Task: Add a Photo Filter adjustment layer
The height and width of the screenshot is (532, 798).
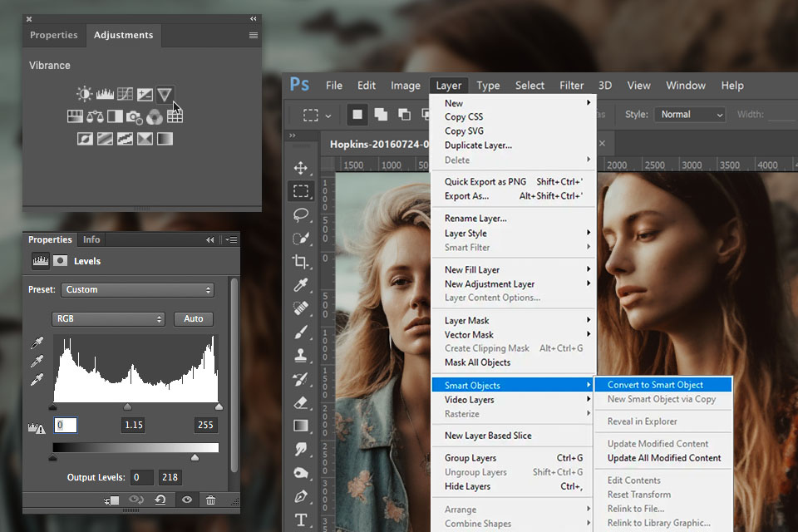Action: pos(135,117)
